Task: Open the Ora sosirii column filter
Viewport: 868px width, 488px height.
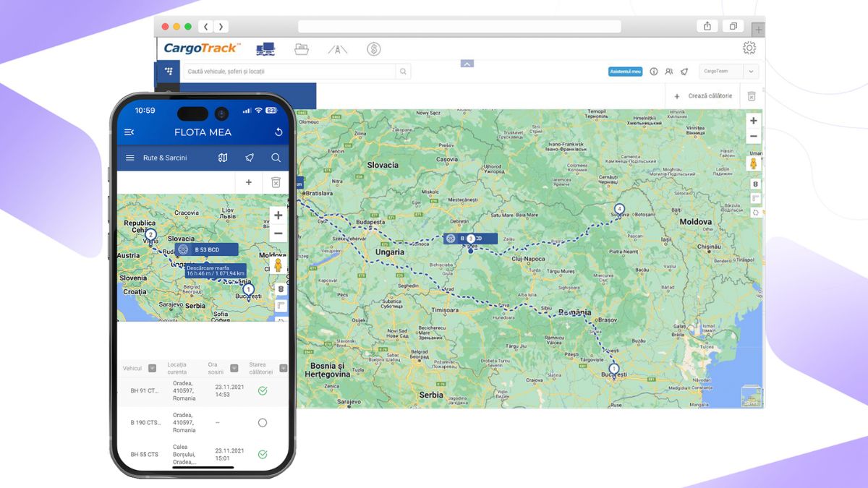Action: pyautogui.click(x=234, y=368)
